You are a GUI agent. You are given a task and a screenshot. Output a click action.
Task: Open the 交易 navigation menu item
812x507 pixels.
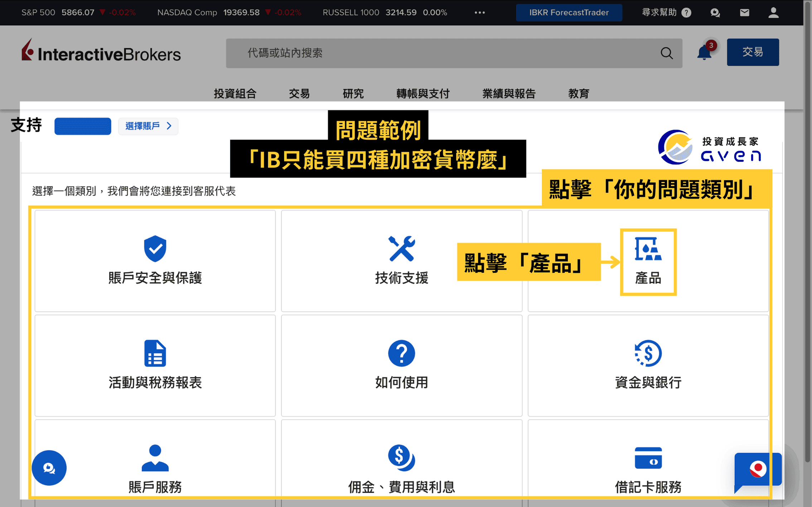(x=299, y=93)
